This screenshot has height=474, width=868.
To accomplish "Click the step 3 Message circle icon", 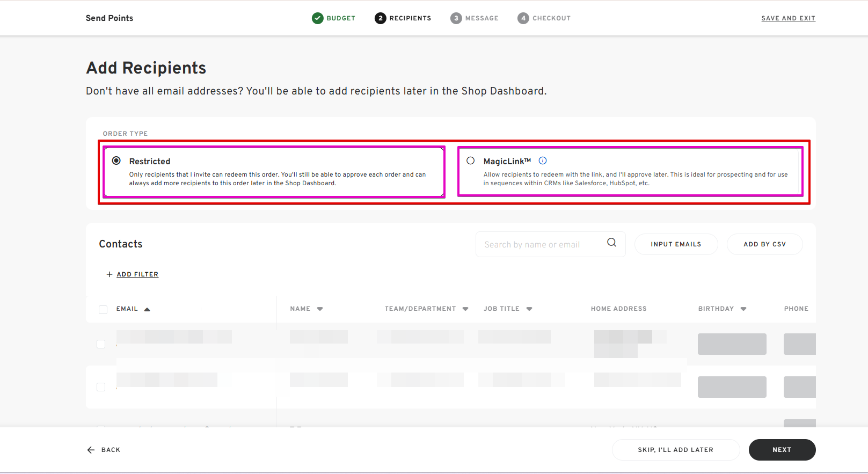I will 456,18.
